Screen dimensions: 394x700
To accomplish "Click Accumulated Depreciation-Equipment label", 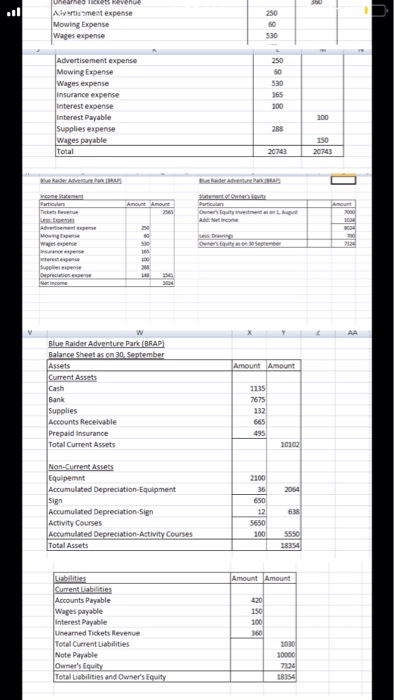I will 112,489.
